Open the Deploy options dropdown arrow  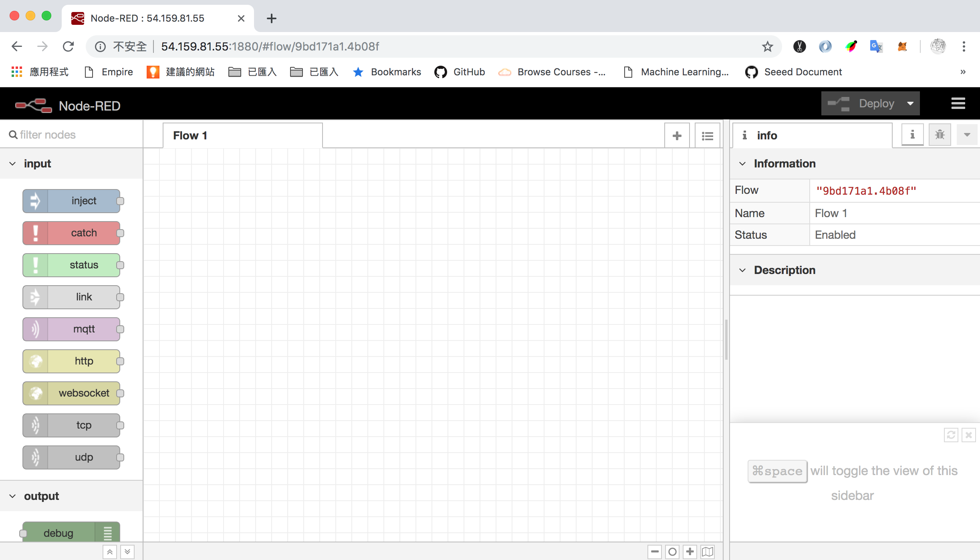pos(910,103)
